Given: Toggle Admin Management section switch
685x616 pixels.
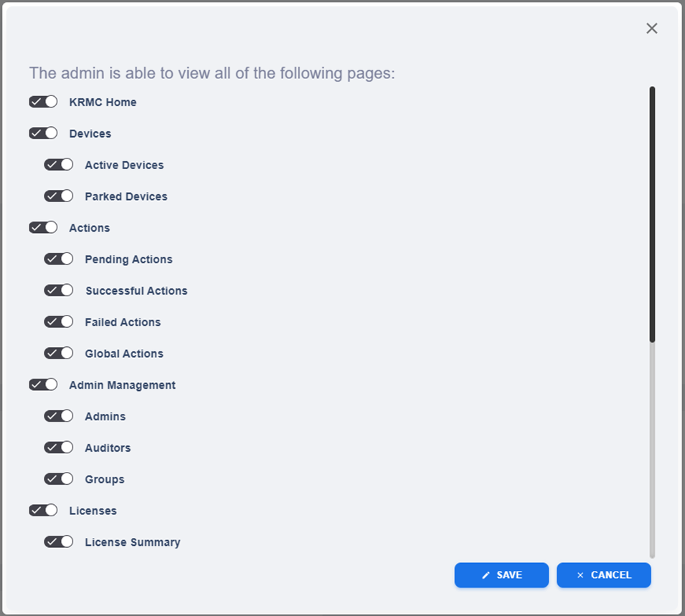Looking at the screenshot, I should click(43, 385).
